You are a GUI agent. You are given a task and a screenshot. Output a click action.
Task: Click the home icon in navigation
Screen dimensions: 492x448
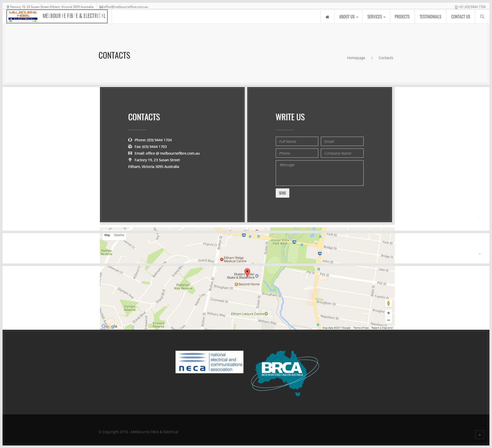[x=327, y=17]
